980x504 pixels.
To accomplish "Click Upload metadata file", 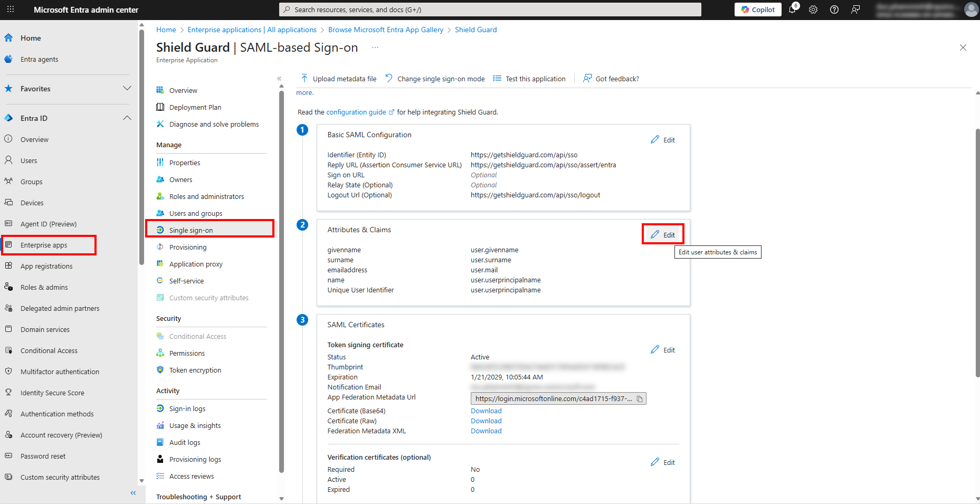I will coord(339,79).
